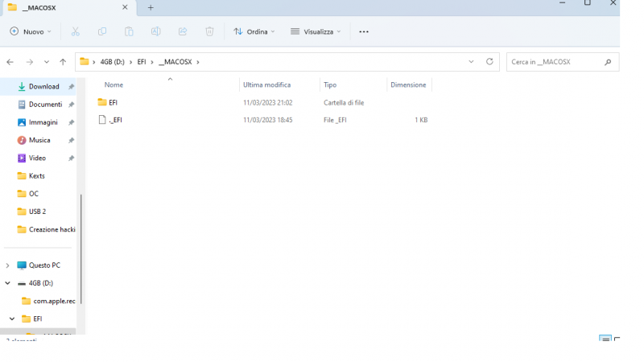This screenshot has width=644, height=362.
Task: Open the Ordina sort menu
Action: point(254,31)
